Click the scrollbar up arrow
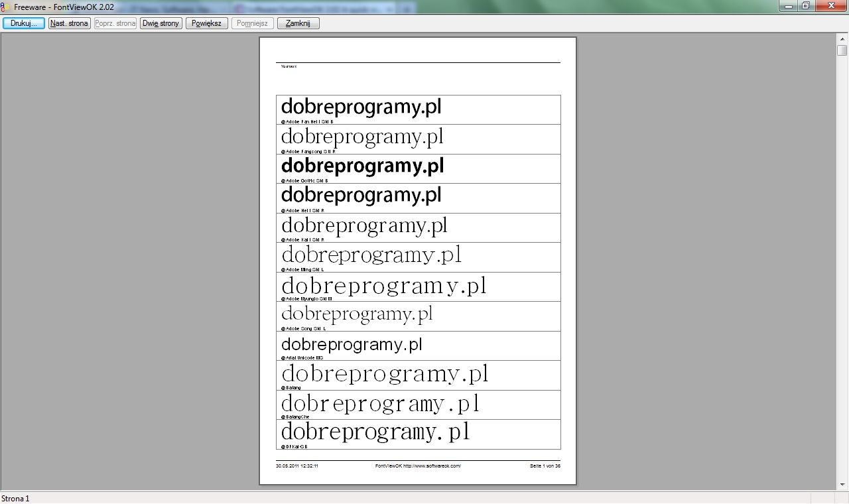This screenshot has height=504, width=849. (842, 38)
